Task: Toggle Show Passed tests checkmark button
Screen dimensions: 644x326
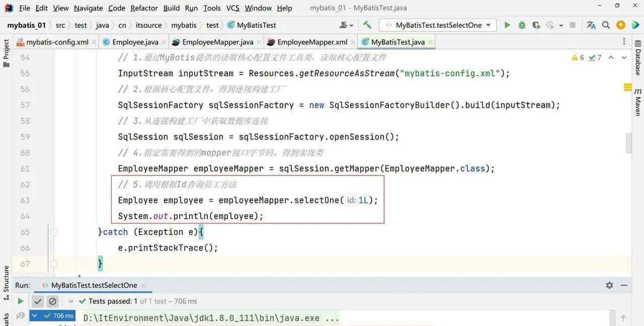Action: (38, 301)
